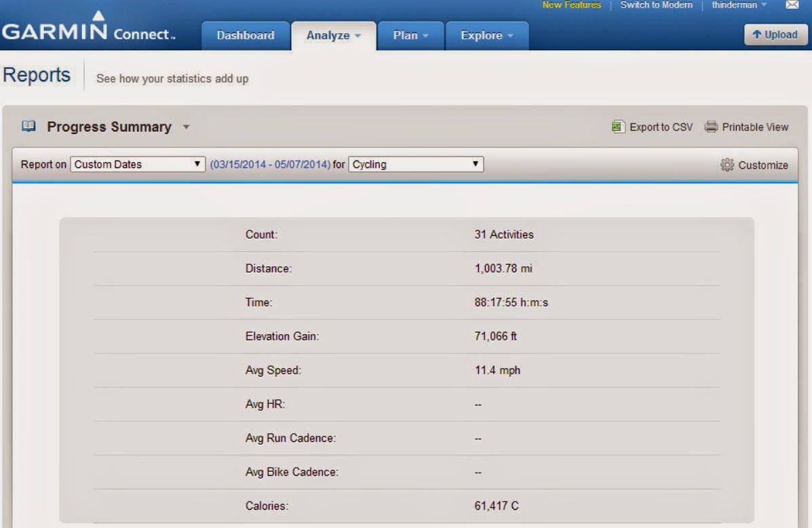Click the '88:17:55 h:m:s' time value
This screenshot has height=528, width=812.
pyautogui.click(x=511, y=302)
